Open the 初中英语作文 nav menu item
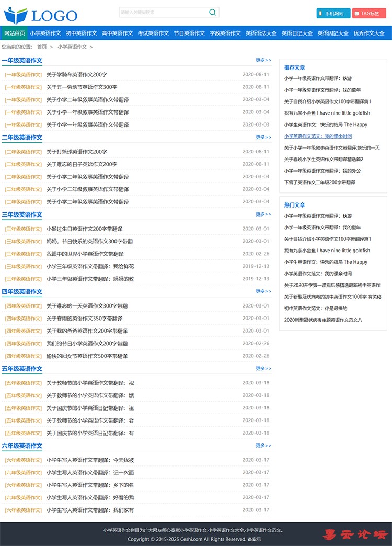Screen dimensions: 392x546 coord(81,33)
